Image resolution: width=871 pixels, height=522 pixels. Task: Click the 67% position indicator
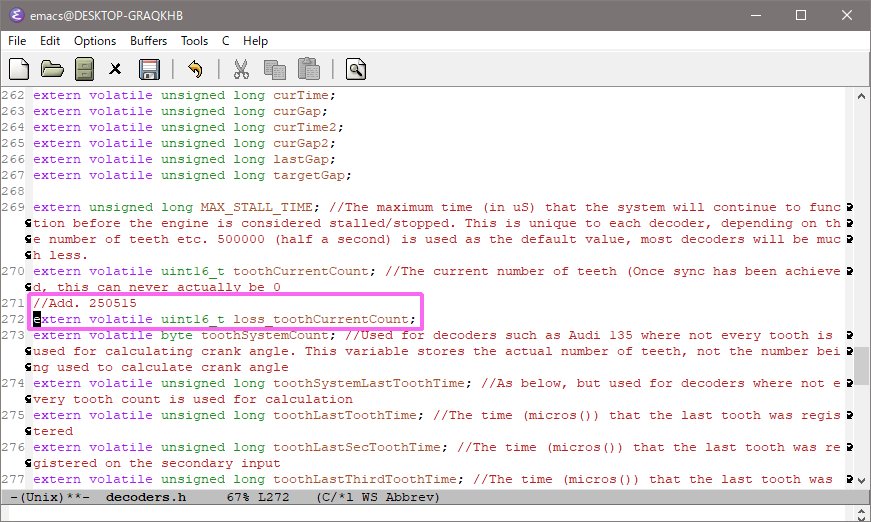[x=238, y=497]
